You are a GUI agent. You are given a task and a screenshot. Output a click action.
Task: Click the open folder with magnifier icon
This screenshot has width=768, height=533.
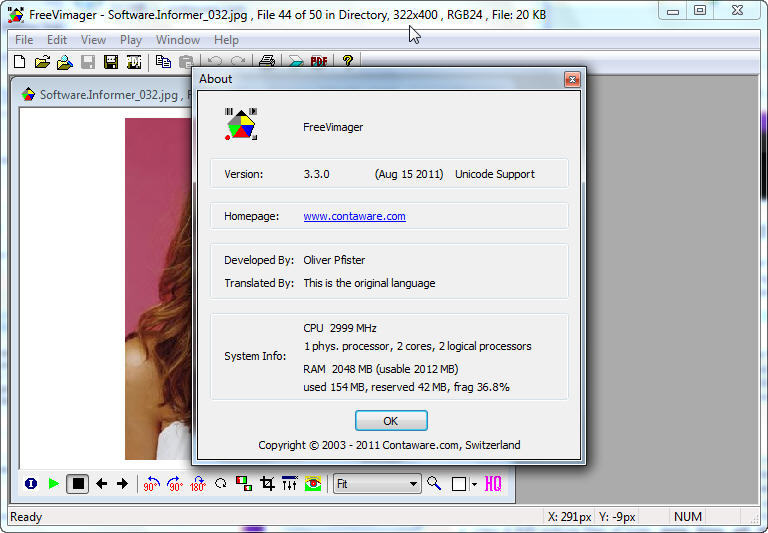(x=65, y=62)
